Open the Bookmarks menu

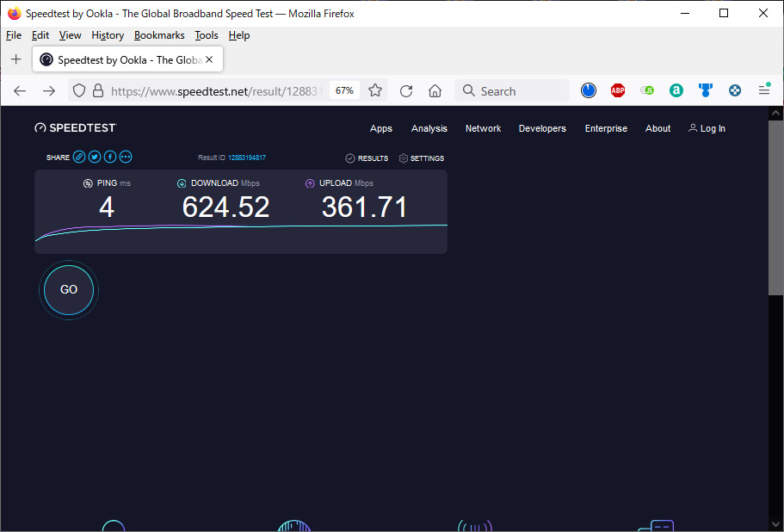pos(159,35)
